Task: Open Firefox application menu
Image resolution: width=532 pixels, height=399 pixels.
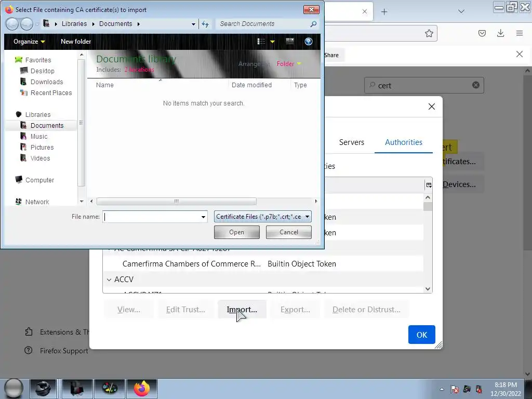Action: tap(520, 33)
